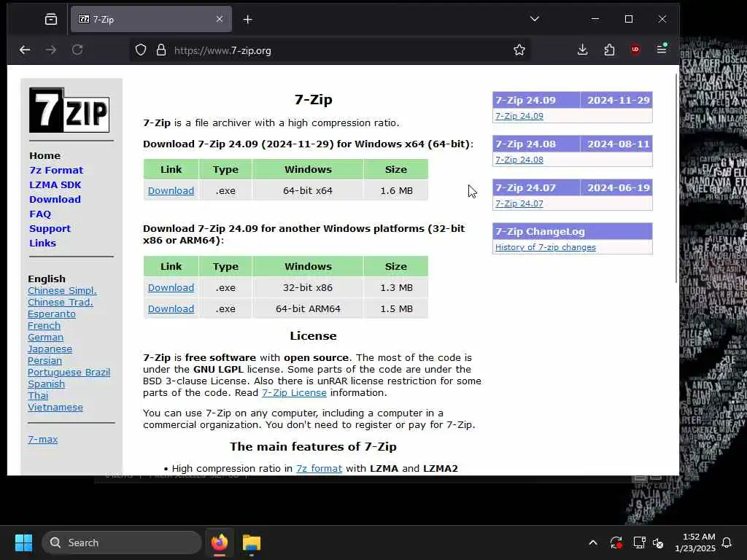Viewport: 747px width, 560px height.
Task: Click the browser Forward arrow
Action: 51,50
